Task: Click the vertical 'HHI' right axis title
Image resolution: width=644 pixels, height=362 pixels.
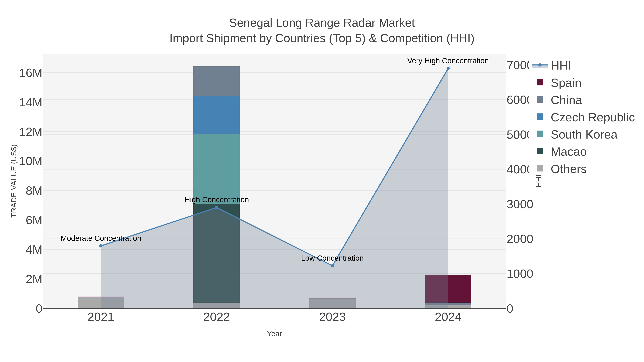Action: click(x=539, y=181)
